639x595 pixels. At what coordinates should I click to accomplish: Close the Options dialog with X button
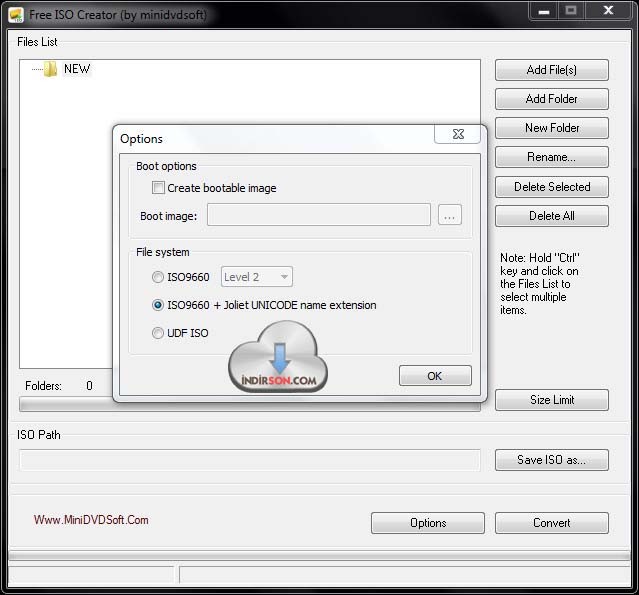tap(458, 134)
